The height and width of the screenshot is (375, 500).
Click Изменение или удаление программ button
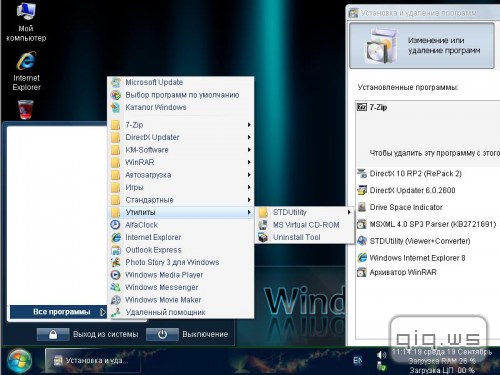422,46
